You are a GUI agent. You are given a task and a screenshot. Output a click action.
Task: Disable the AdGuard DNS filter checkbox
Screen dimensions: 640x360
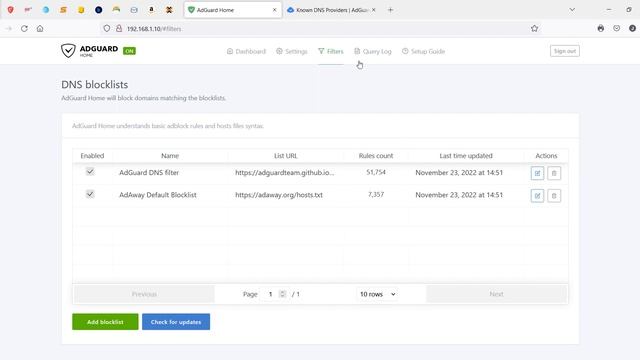(90, 172)
